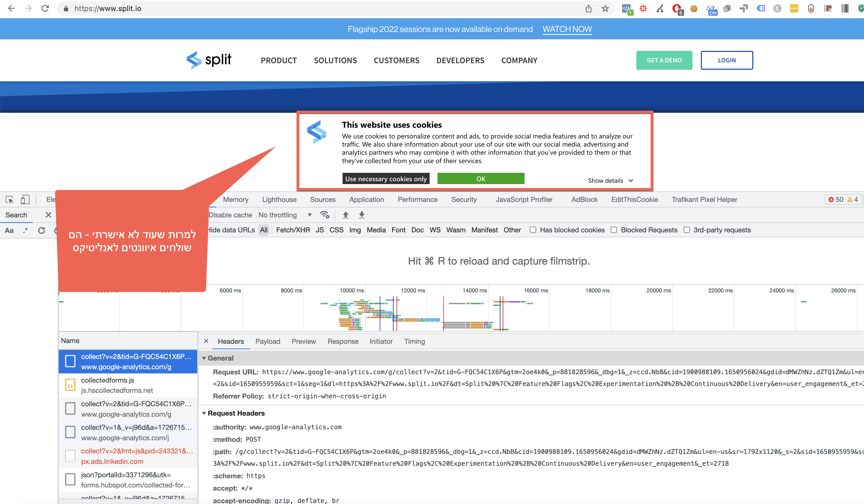Click the GET A DEMO button
Screen dimensions: 864x504
point(664,60)
